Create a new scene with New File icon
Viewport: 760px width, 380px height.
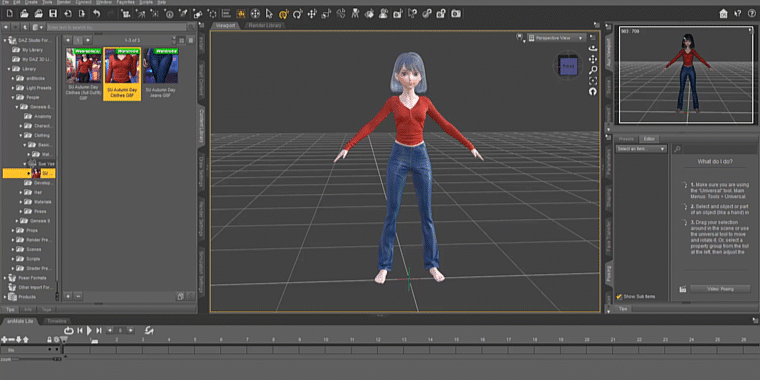(x=10, y=14)
